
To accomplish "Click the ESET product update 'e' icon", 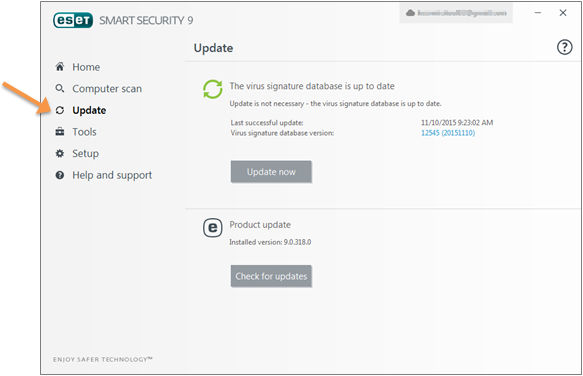I will [213, 227].
